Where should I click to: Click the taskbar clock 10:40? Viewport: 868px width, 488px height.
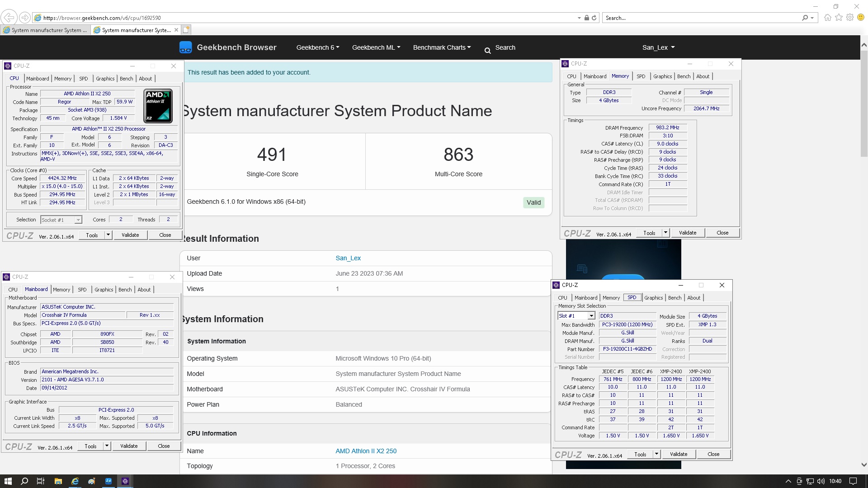point(835,481)
